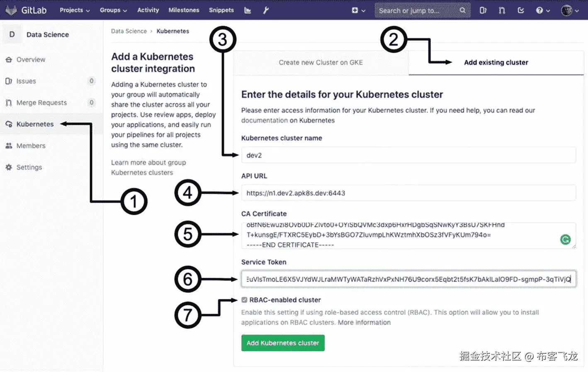This screenshot has width=588, height=372.
Task: Click the search magnifier icon
Action: pos(462,10)
